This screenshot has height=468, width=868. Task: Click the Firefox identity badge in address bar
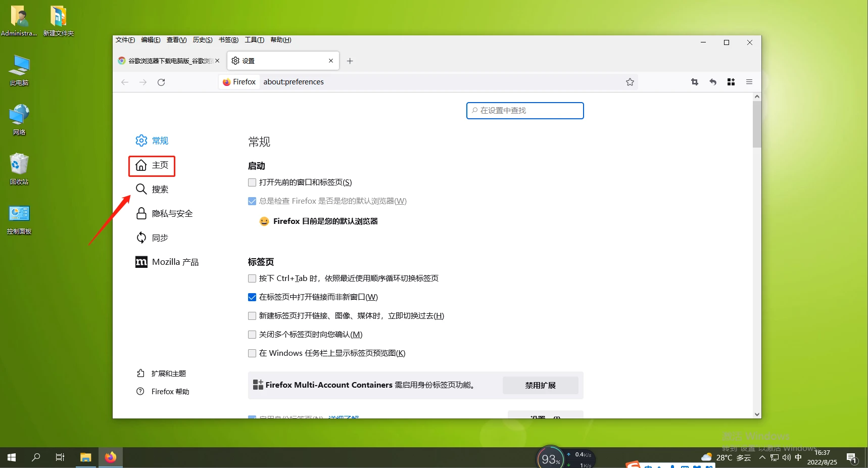(239, 82)
